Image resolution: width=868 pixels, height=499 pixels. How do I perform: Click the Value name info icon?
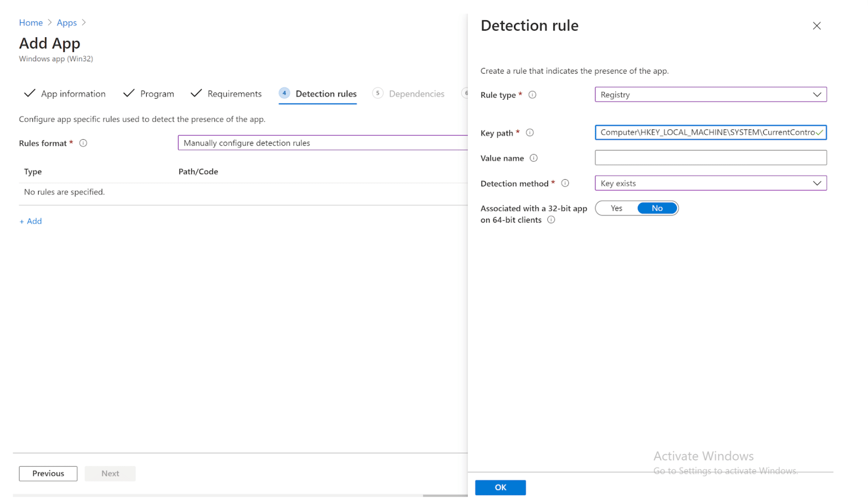tap(534, 158)
